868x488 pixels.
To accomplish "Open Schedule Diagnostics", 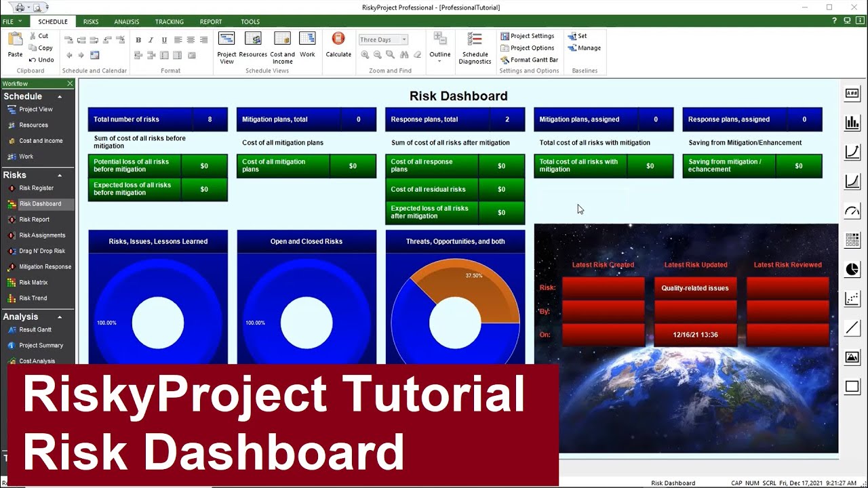I will point(475,48).
